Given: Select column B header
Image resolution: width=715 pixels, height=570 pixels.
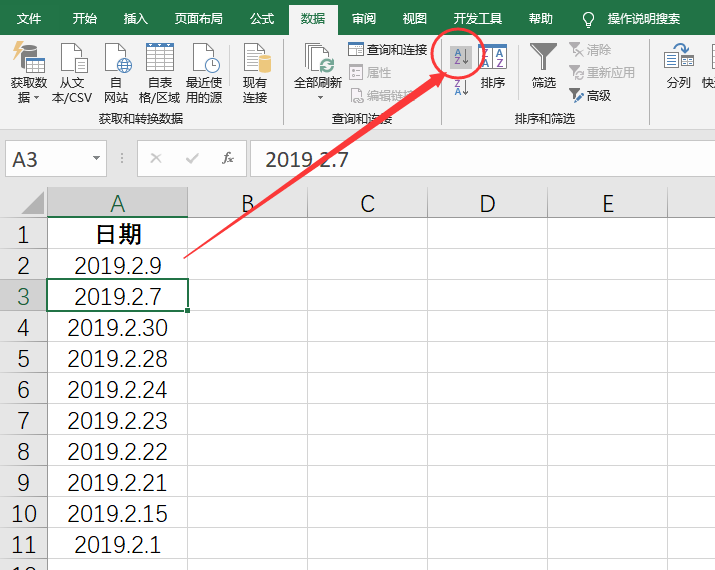Looking at the screenshot, I should pos(248,202).
